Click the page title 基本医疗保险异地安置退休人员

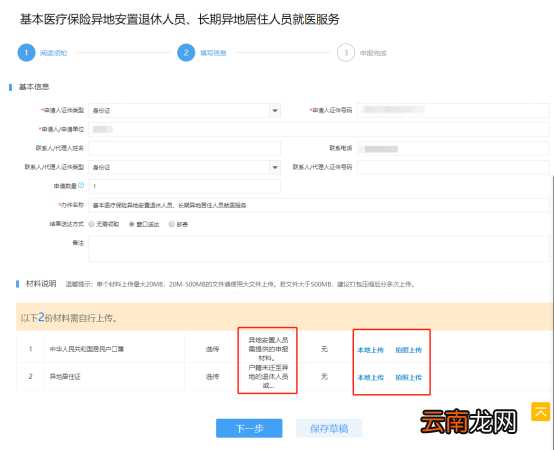179,19
